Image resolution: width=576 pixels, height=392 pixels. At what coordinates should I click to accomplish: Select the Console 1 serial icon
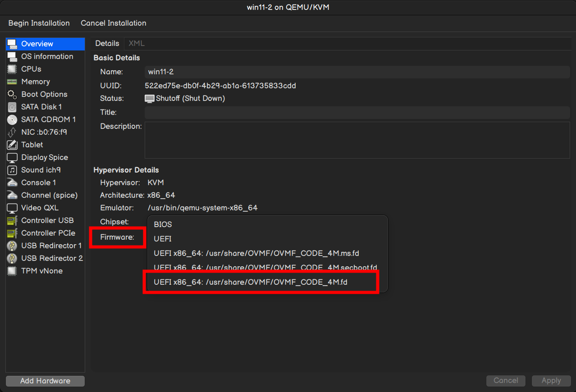click(x=12, y=182)
